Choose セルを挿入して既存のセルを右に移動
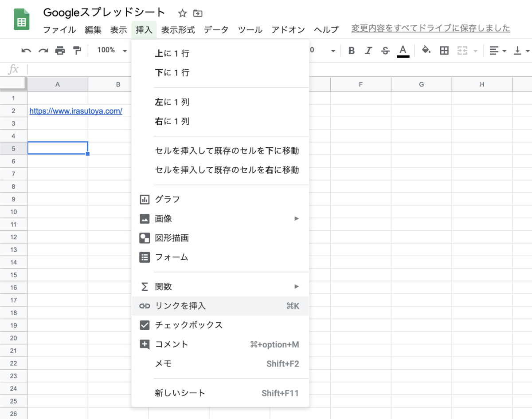Viewport: 532px width, 419px height. (220, 170)
